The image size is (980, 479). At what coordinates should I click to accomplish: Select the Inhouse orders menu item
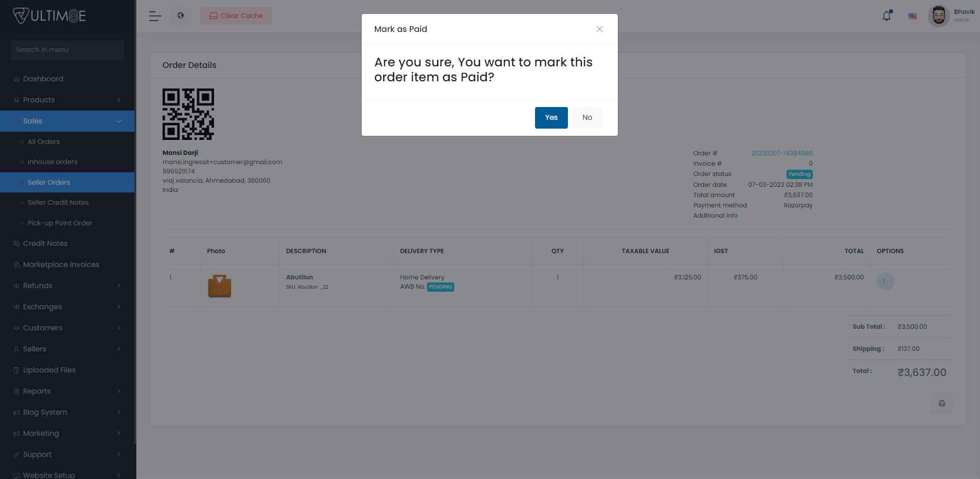click(52, 162)
